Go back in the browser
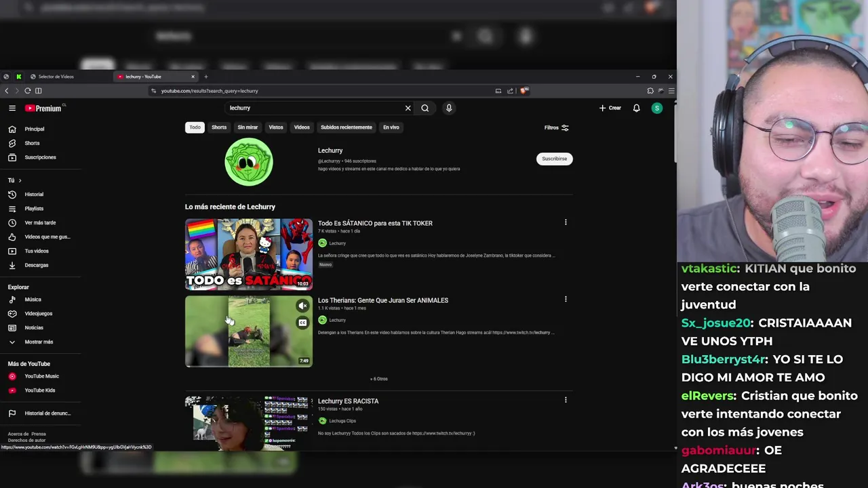This screenshot has width=868, height=488. click(x=7, y=91)
